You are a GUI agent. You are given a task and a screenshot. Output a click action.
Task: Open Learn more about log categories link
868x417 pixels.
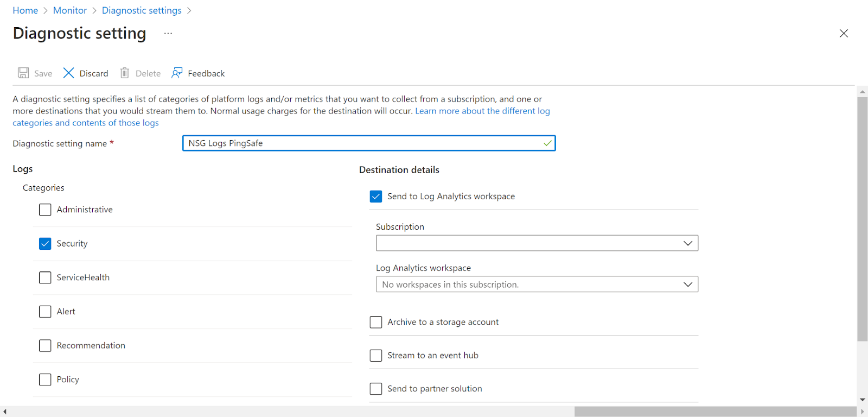coord(482,111)
